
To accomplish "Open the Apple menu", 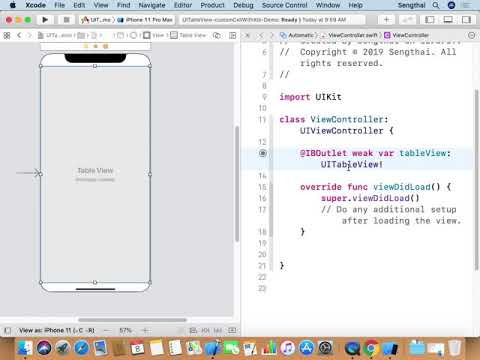I will click(12, 5).
